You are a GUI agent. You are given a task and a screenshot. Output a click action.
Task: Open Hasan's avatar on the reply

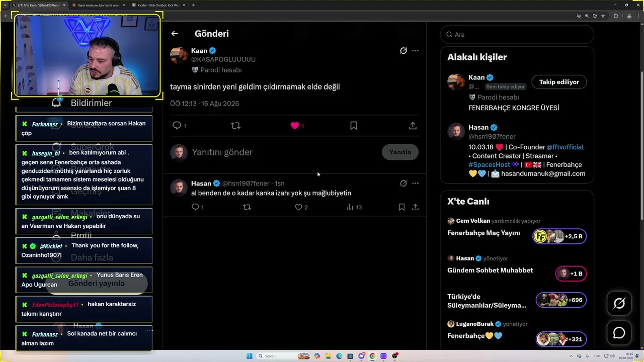(x=179, y=188)
